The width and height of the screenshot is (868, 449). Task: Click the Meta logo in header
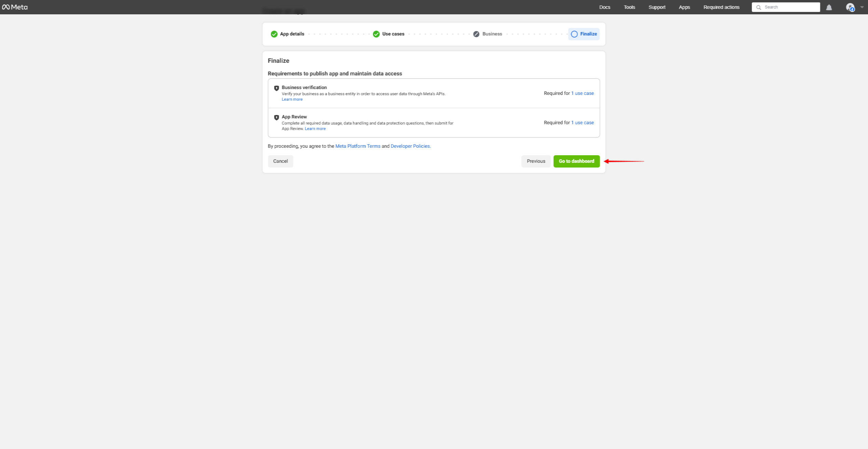click(15, 7)
